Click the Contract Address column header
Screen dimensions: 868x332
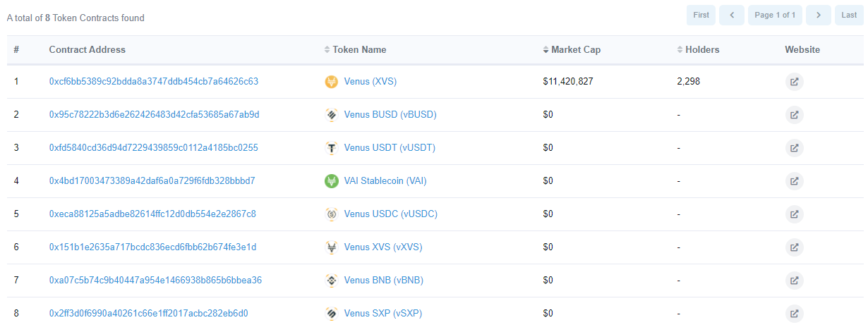coord(88,50)
